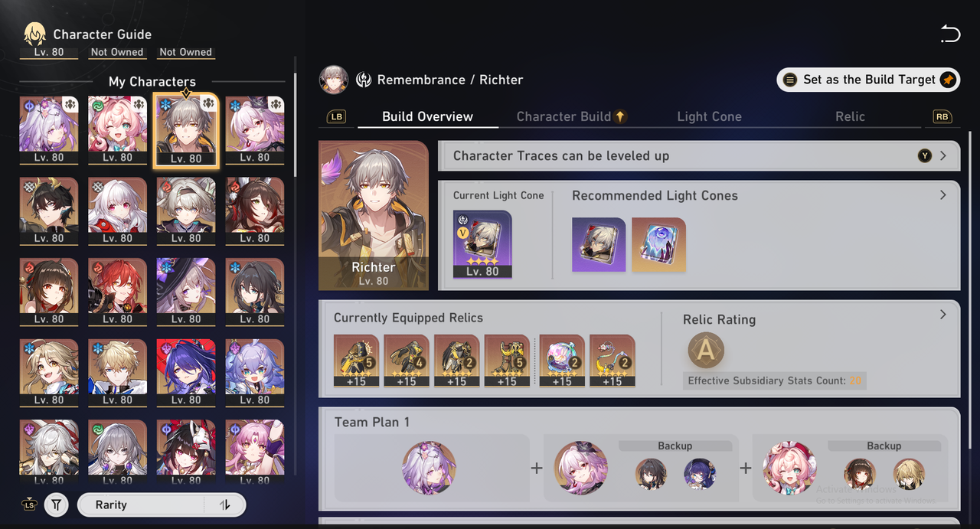980x529 pixels.
Task: Open the Rarity sort dropdown
Action: pos(142,505)
